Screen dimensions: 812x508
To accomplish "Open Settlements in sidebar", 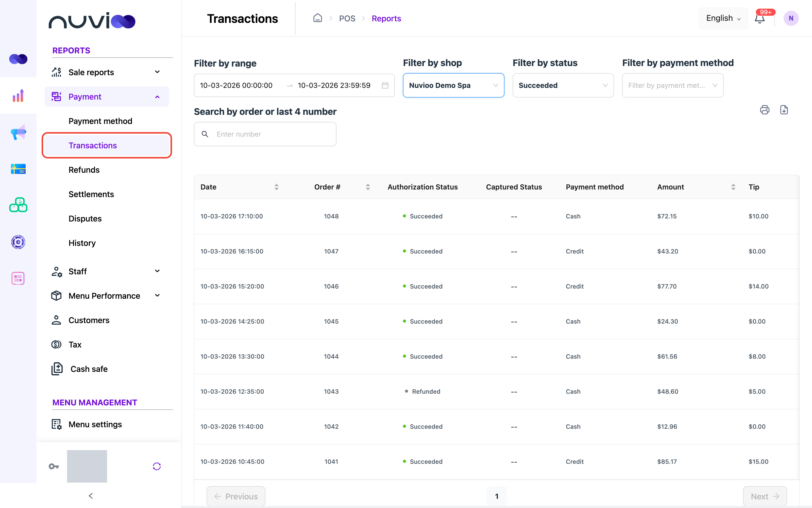I will [91, 194].
